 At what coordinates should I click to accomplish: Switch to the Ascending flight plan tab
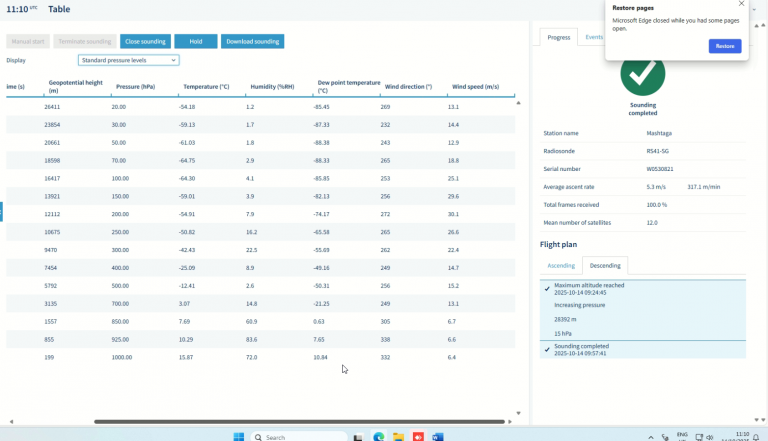(561, 266)
